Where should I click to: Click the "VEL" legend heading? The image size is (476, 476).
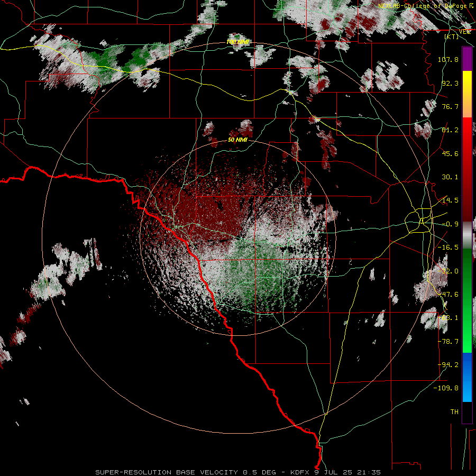(465, 31)
